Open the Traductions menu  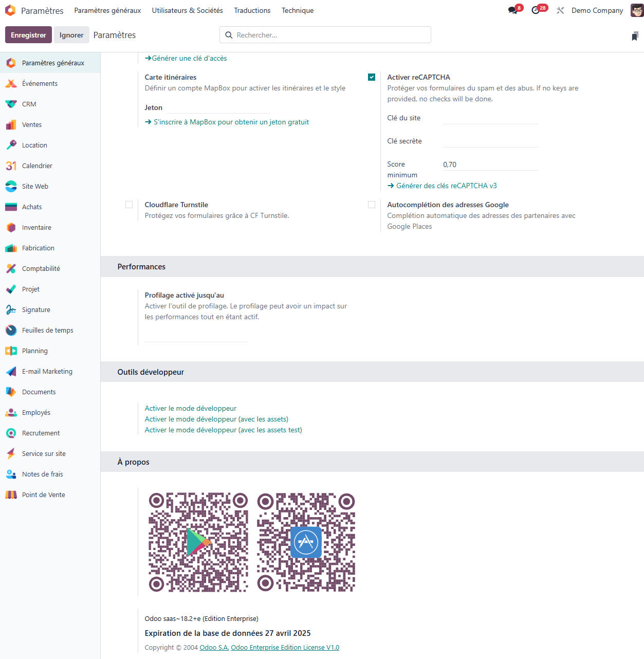252,10
